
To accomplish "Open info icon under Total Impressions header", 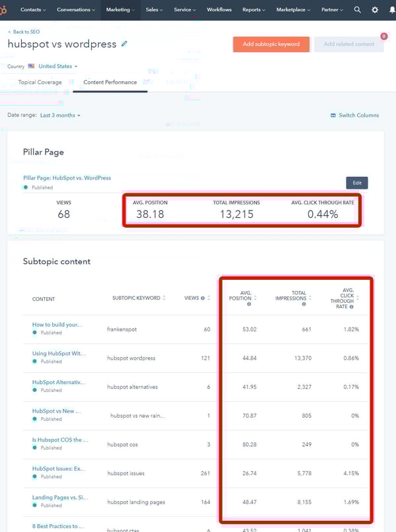I will coord(304,304).
